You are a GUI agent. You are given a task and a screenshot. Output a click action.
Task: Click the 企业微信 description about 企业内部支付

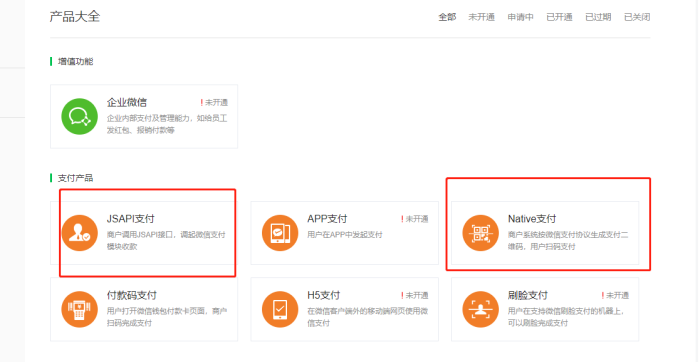pyautogui.click(x=167, y=125)
